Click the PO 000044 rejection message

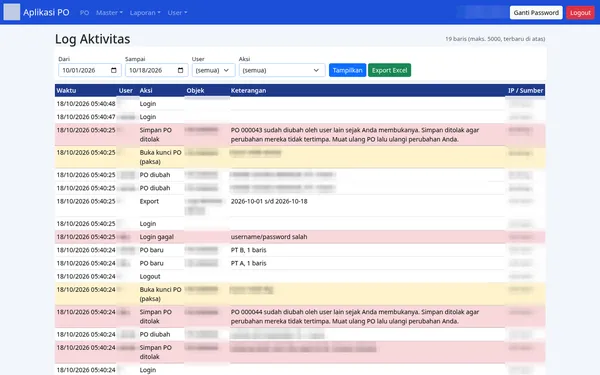pyautogui.click(x=355, y=316)
